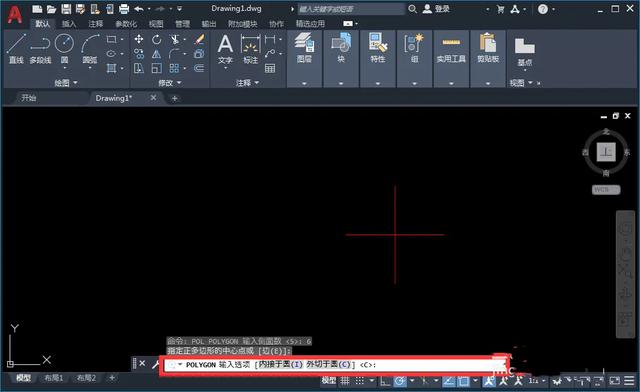This screenshot has height=392, width=640.
Task: Add a new drawing tab with plus
Action: coord(174,98)
